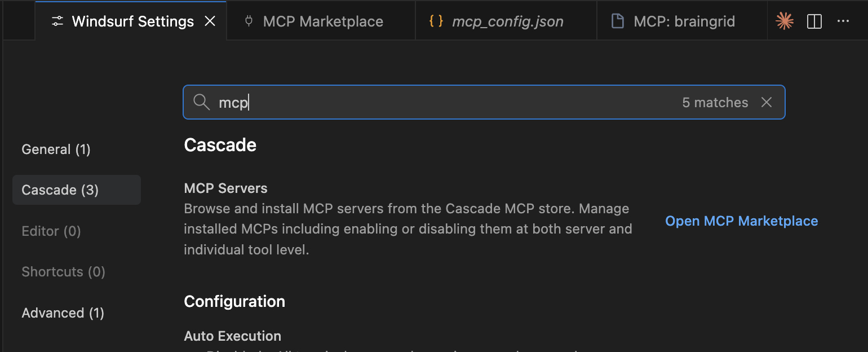This screenshot has height=352, width=868.
Task: Jump to Advanced (1) settings
Action: (x=63, y=313)
